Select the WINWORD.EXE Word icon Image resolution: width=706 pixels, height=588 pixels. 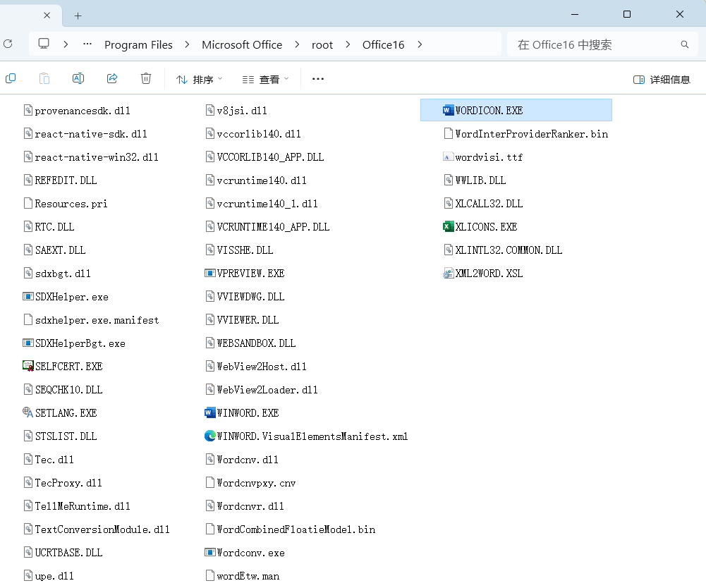(209, 412)
